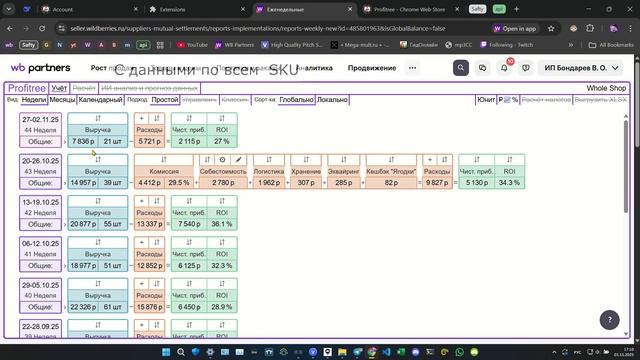Sort by Логистика column
The height and width of the screenshot is (360, 640).
click(269, 160)
